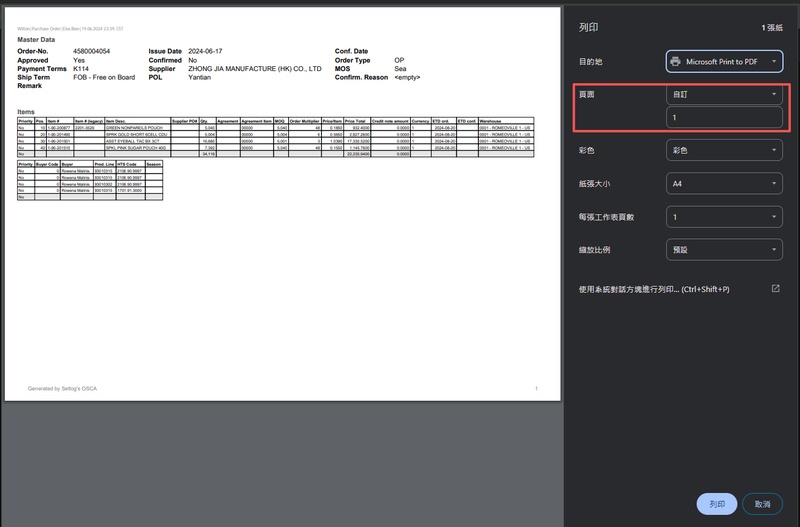The image size is (800, 527).
Task: Click the printer icon in destination field
Action: (x=676, y=61)
